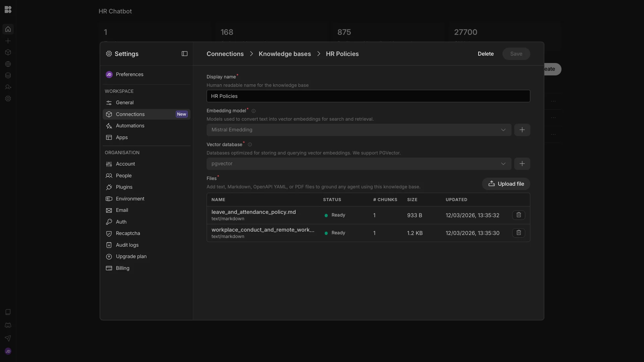Viewport: 644px width, 362px height.
Task: Delete workplace_conduct_and_remote_work file with trash icon
Action: (519, 233)
